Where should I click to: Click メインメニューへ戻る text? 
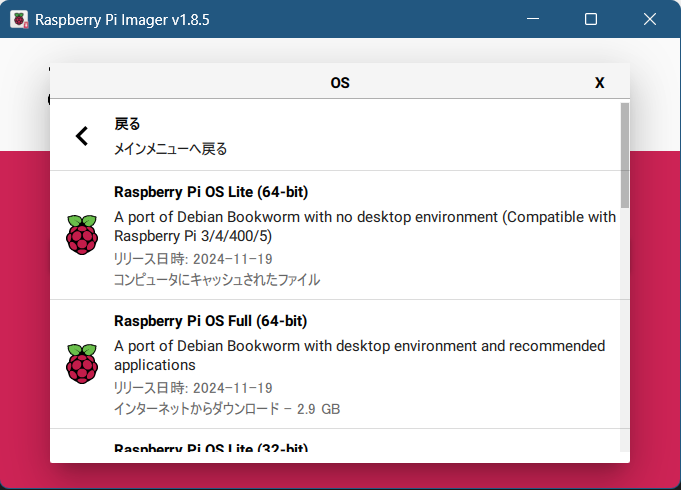170,149
